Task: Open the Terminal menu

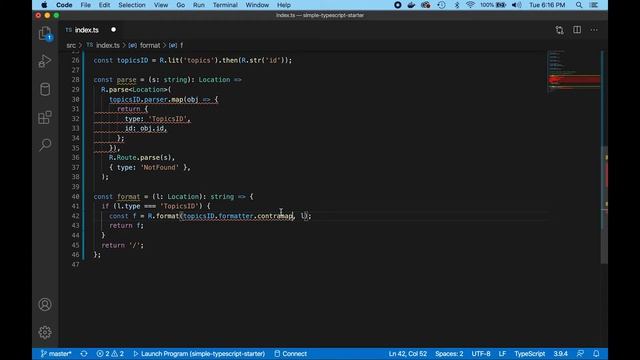Action: point(225,5)
